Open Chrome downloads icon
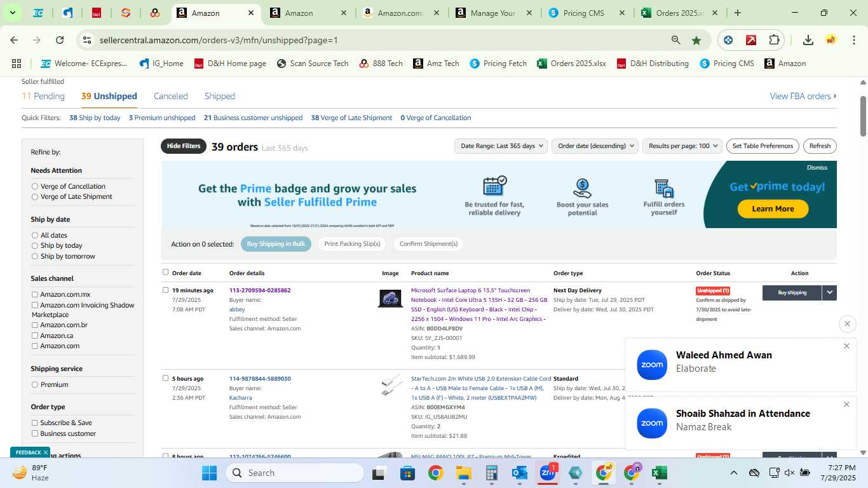Image resolution: width=868 pixels, height=488 pixels. coord(808,40)
